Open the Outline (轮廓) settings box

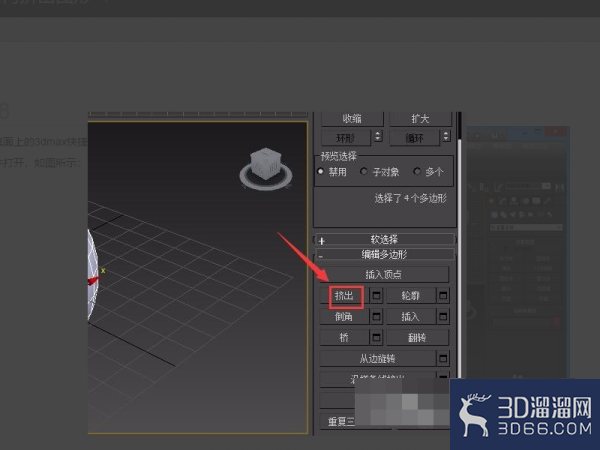click(443, 295)
